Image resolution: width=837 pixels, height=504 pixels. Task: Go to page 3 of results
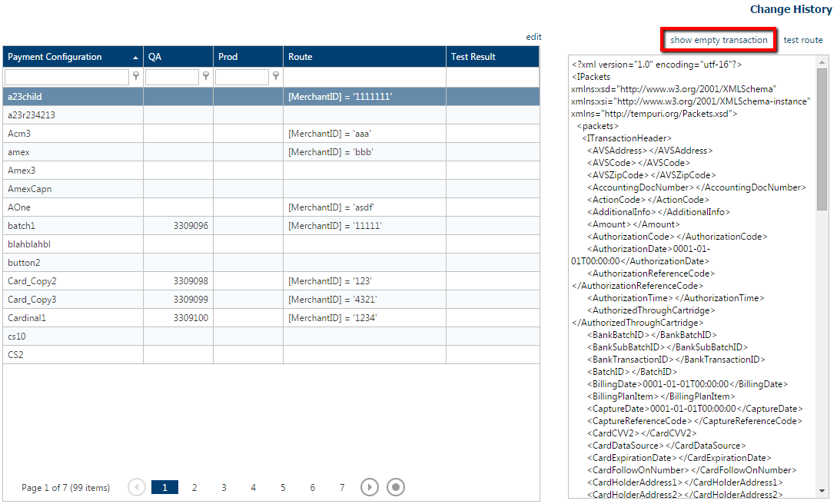click(224, 487)
